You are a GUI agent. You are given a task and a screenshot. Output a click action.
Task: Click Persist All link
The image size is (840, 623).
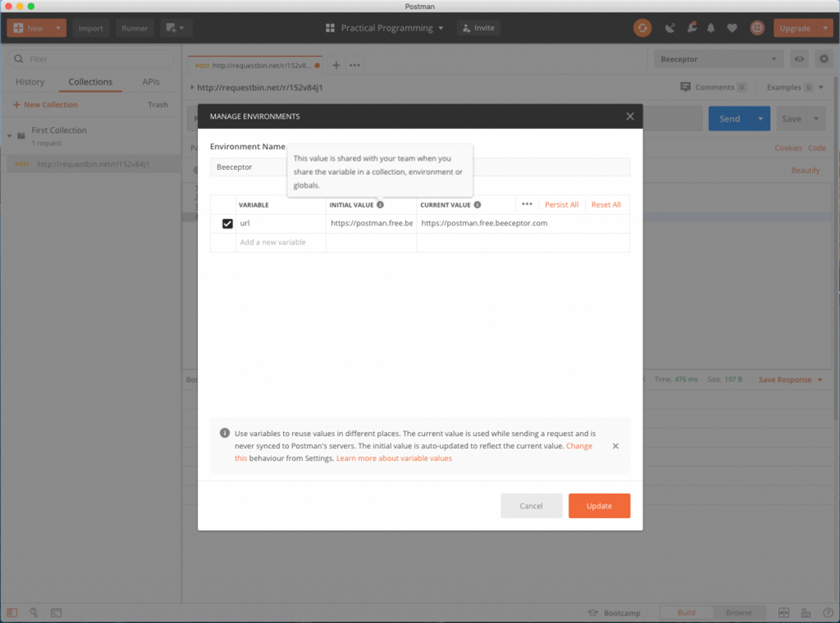pyautogui.click(x=561, y=204)
